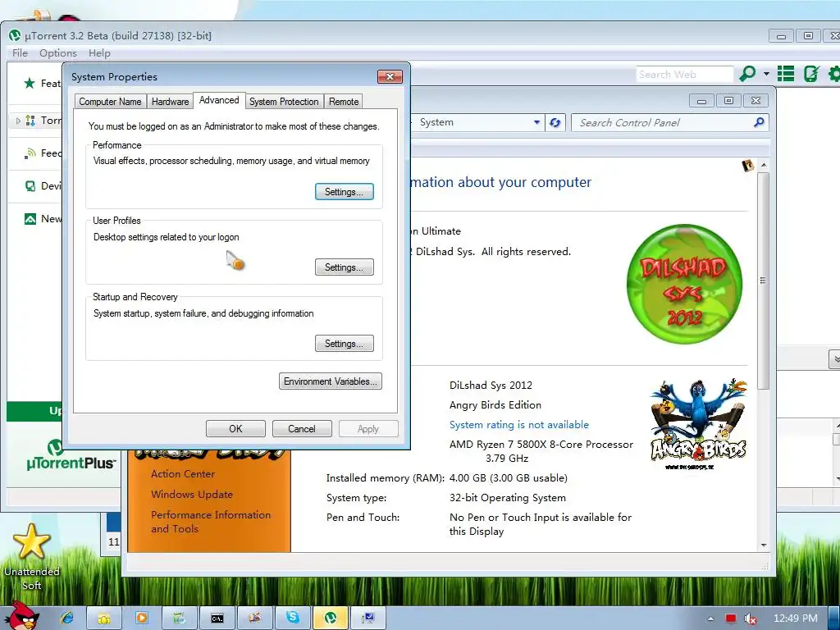Switch to the System control panel taskbar icon
This screenshot has height=630, width=840.
click(368, 619)
